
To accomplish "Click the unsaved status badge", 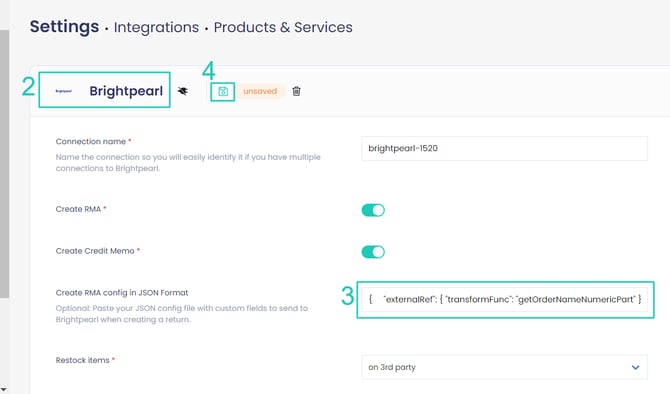I will point(260,91).
